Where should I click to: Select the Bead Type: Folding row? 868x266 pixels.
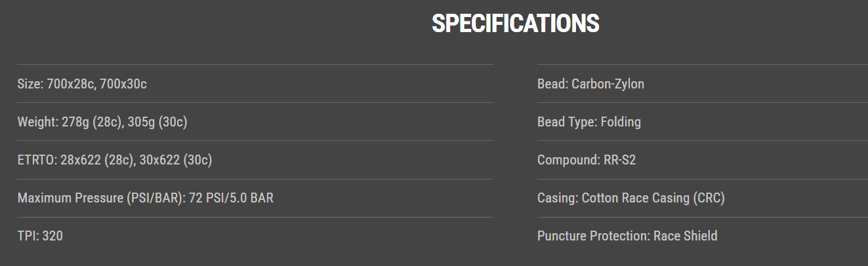[x=589, y=122]
